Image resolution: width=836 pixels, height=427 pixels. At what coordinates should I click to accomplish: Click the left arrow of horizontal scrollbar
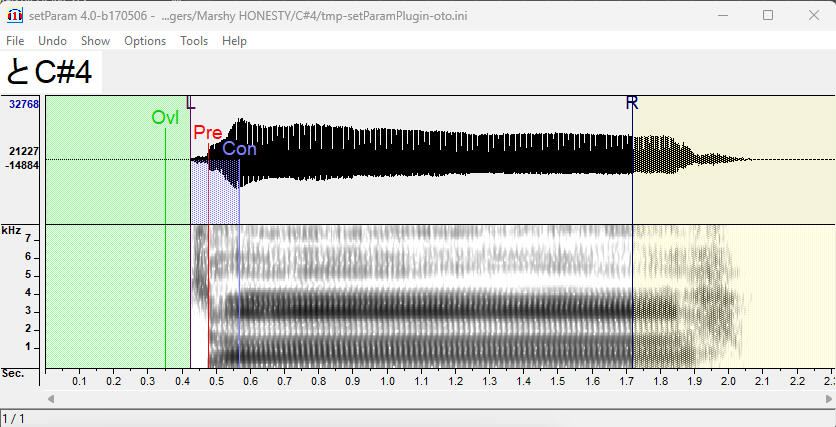51,399
